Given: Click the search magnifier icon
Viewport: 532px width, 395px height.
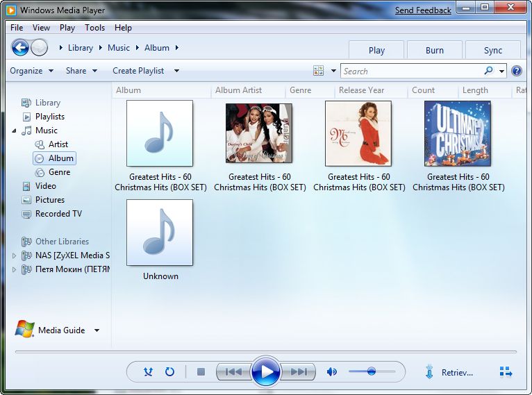Looking at the screenshot, I should [489, 71].
